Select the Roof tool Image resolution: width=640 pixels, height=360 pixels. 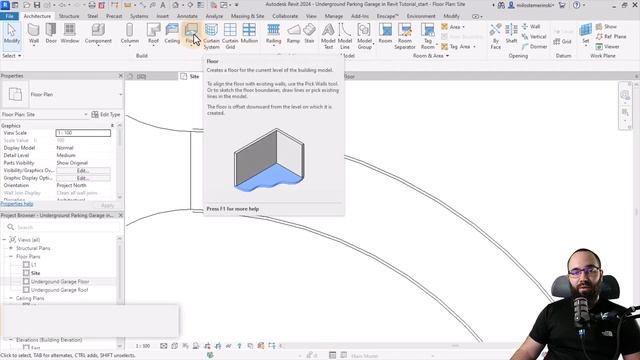pyautogui.click(x=153, y=33)
